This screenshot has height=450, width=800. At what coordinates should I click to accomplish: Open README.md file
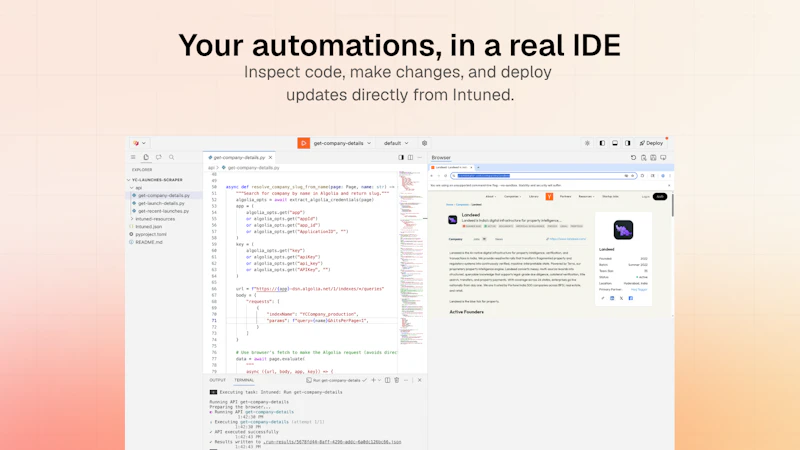148,242
